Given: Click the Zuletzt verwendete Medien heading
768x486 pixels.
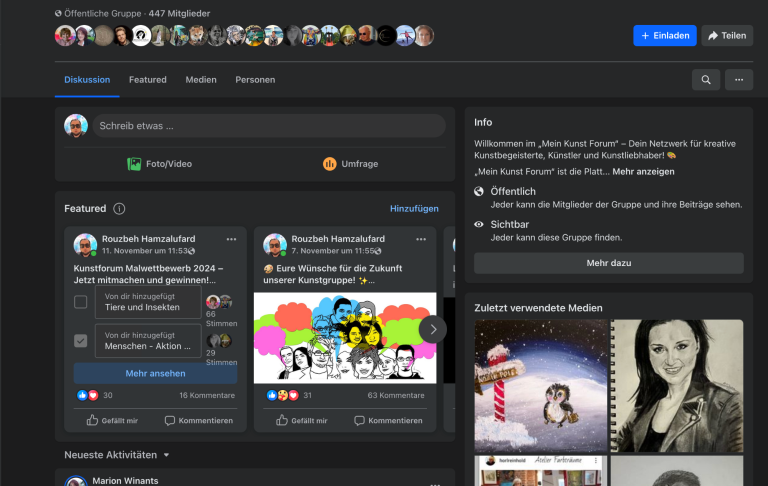Looking at the screenshot, I should click(x=538, y=308).
